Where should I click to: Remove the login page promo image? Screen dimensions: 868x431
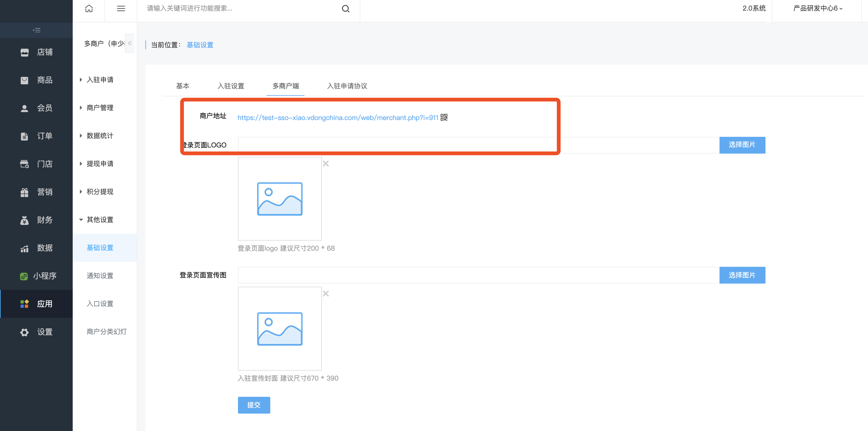326,294
